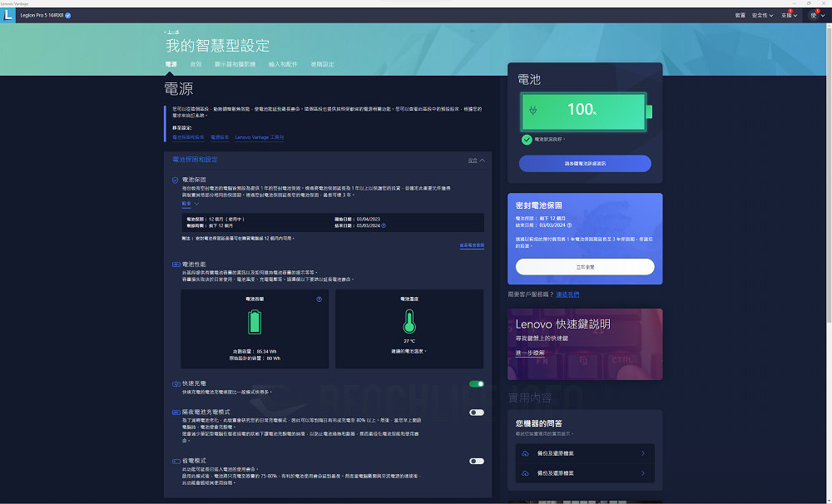This screenshot has width=832, height=504.
Task: Click the green battery capacity icon
Action: pos(255,322)
